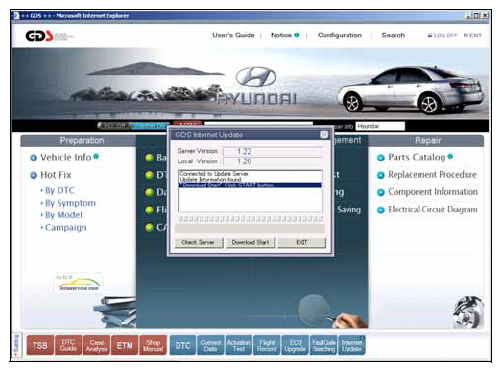Click the GDS logo

pyautogui.click(x=39, y=36)
